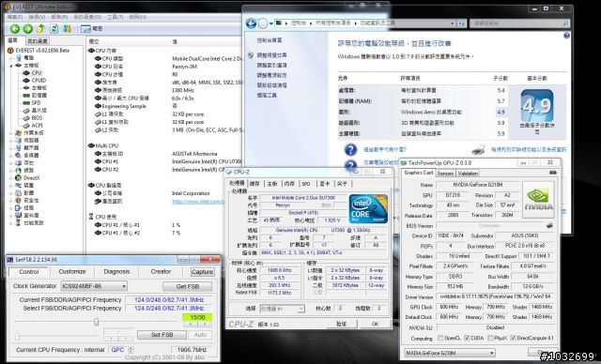Click the printer icon in performance window
The height and width of the screenshot is (364, 601).
(478, 150)
